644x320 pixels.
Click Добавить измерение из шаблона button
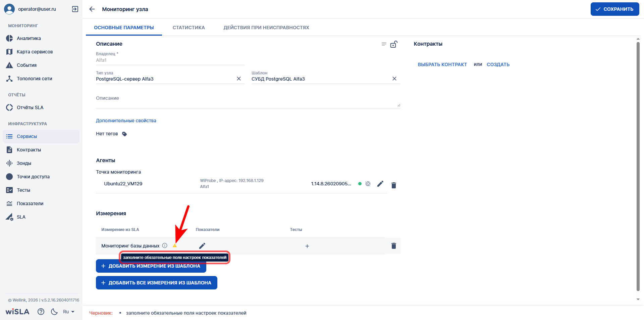pos(151,266)
